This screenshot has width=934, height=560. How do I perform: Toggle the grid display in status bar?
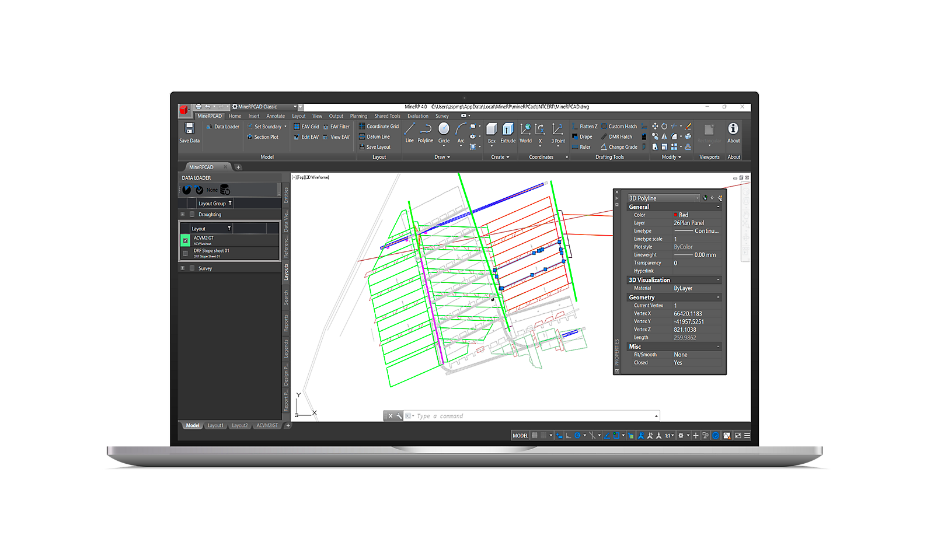pos(534,435)
